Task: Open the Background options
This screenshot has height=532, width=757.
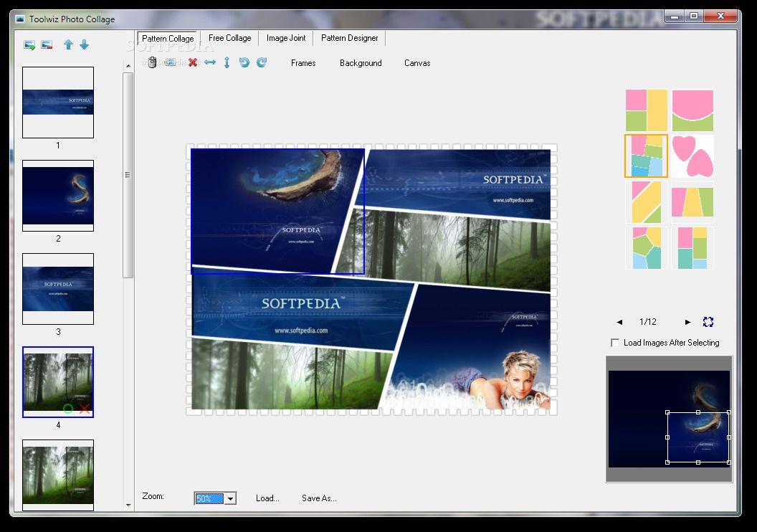Action: click(361, 63)
